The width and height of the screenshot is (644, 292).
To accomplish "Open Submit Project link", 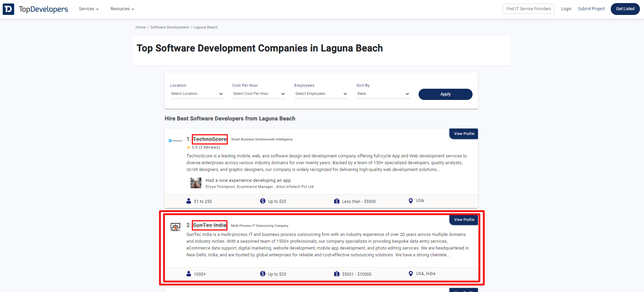I will (591, 9).
